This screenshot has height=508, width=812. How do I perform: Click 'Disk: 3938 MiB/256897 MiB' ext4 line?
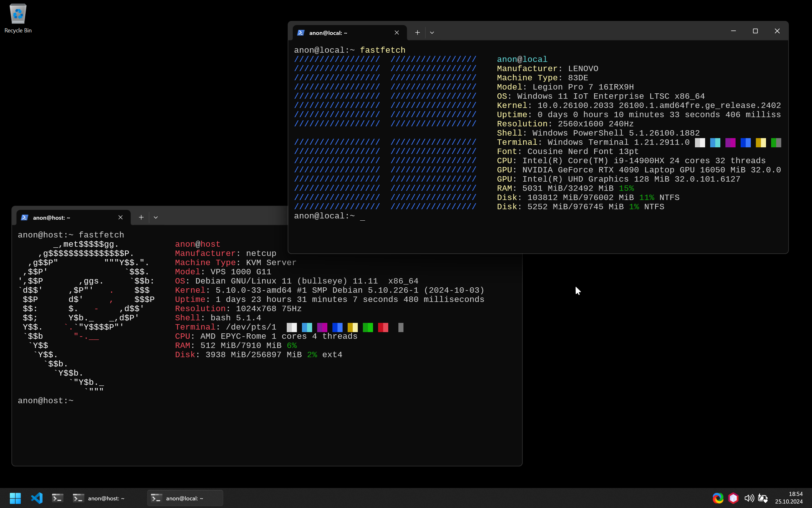pos(259,355)
